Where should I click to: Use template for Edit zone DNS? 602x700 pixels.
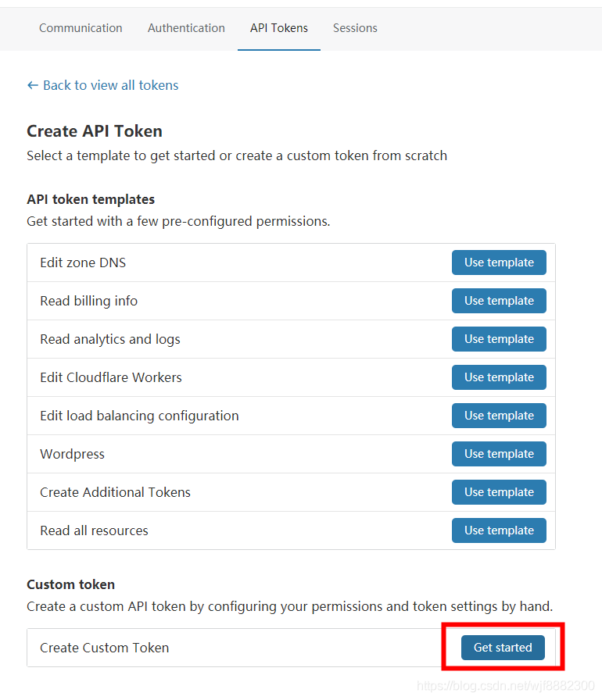pyautogui.click(x=499, y=262)
